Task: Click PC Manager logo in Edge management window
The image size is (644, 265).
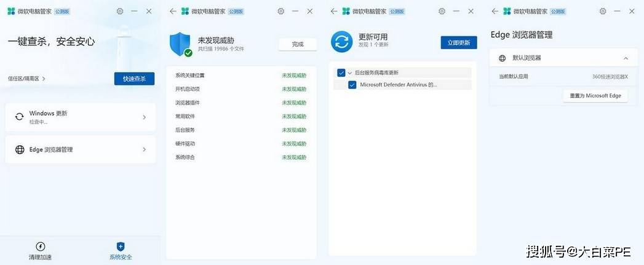Action: coord(507,12)
